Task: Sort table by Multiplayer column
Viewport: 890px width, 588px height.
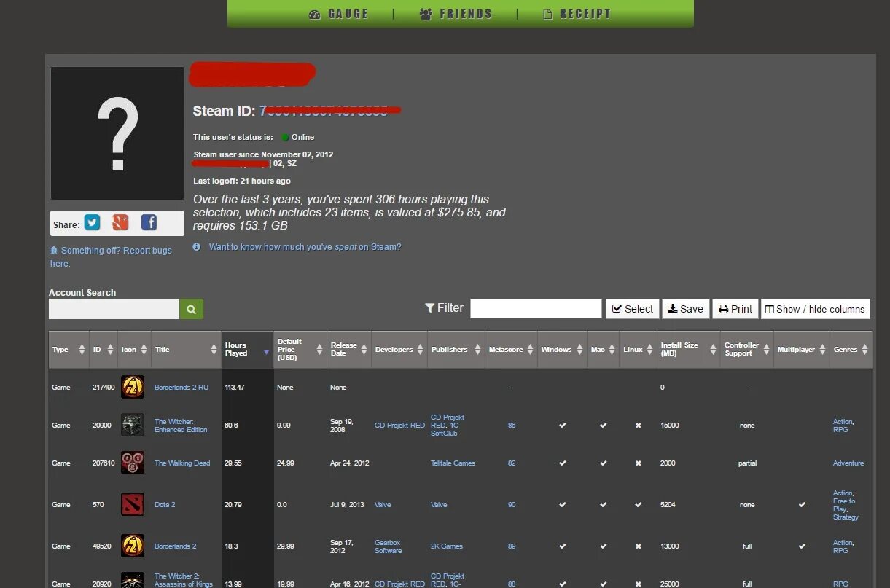Action: (802, 350)
